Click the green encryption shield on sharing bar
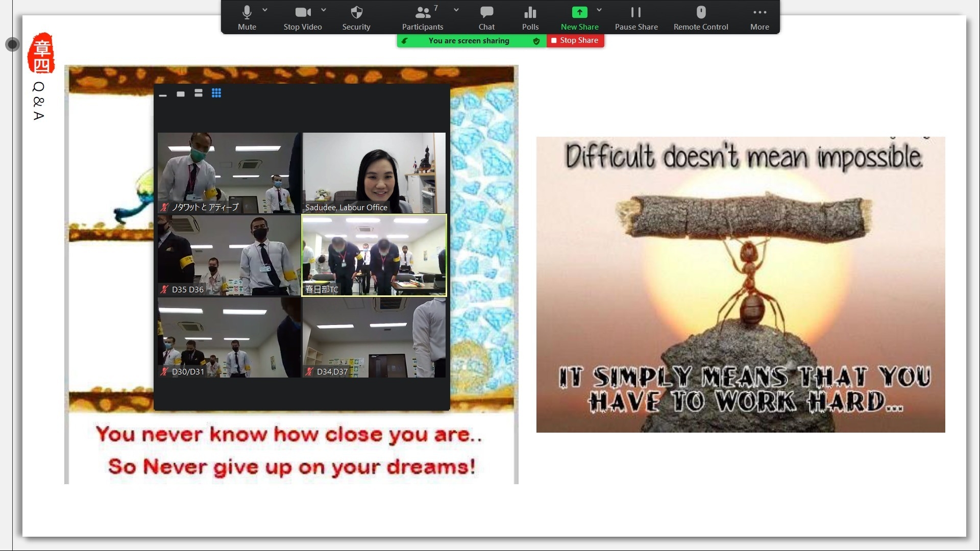This screenshot has height=551, width=980. tap(536, 41)
